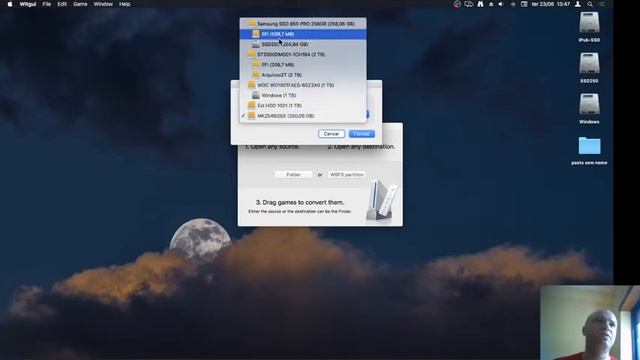This screenshot has height=360, width=640.
Task: Select the checked MK2546GSX (250,06 GB) disk
Action: (x=302, y=116)
